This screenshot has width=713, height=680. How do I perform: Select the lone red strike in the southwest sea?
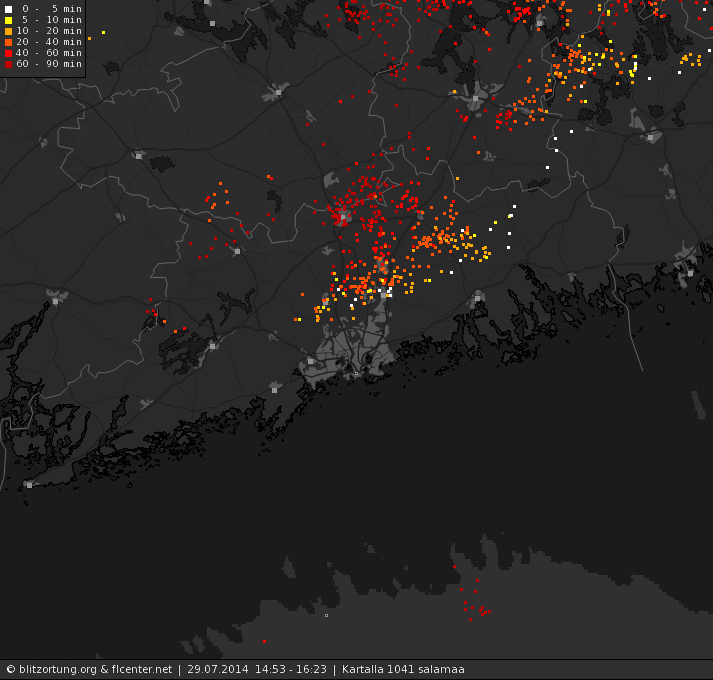coord(265,641)
